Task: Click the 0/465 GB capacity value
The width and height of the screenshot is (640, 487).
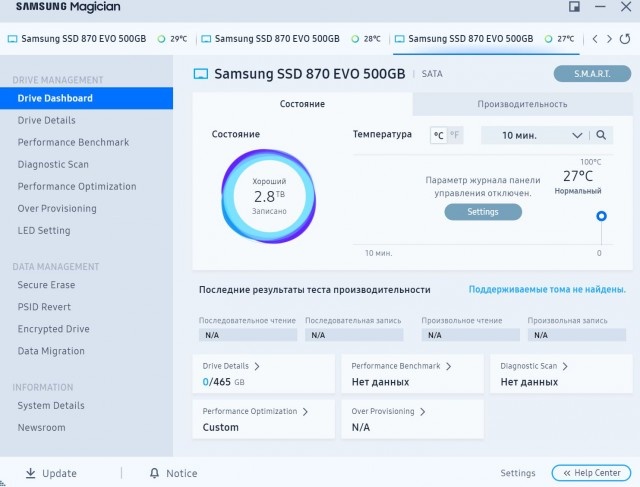Action: [223, 382]
